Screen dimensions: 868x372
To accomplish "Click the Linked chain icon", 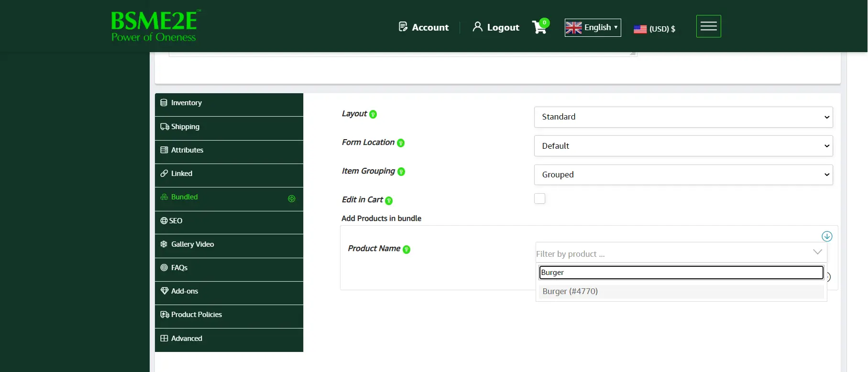I will pyautogui.click(x=164, y=174).
